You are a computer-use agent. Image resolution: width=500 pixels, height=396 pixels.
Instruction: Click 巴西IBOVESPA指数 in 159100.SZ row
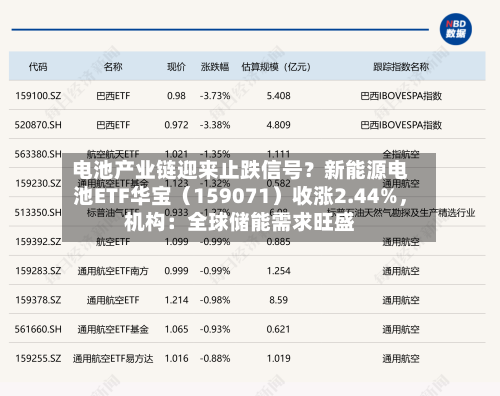tap(401, 96)
